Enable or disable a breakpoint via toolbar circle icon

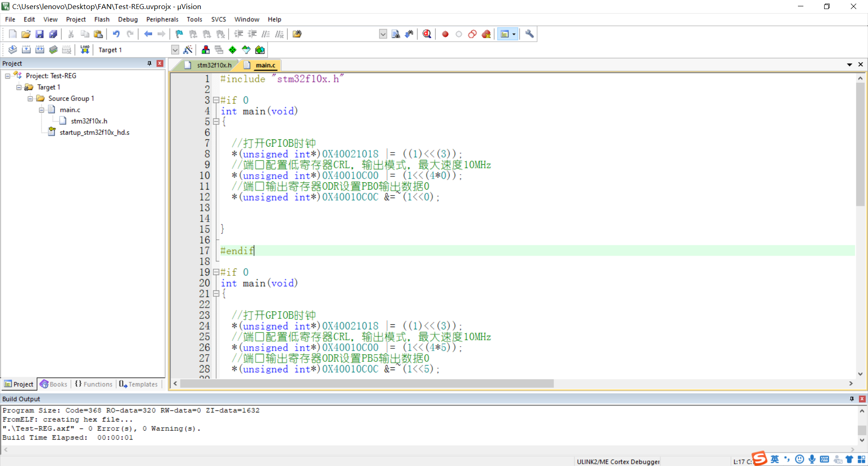458,34
